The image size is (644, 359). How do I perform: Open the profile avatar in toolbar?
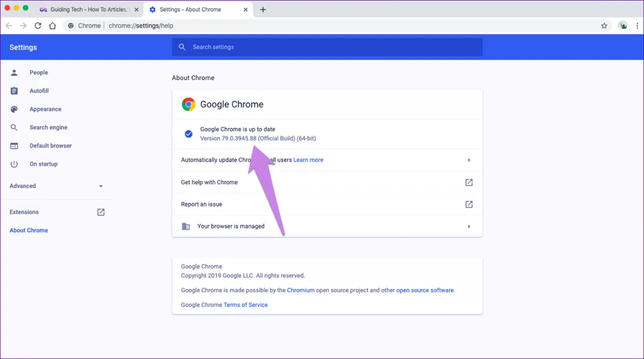click(x=622, y=26)
